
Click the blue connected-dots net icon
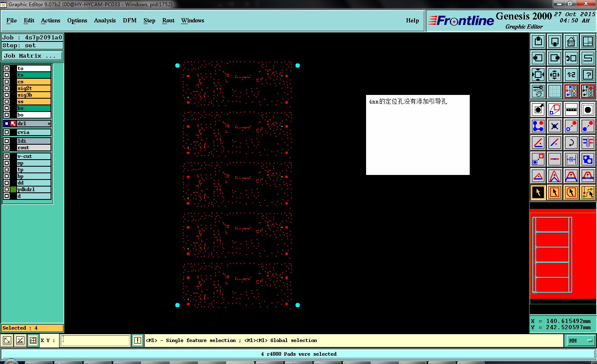tap(538, 126)
